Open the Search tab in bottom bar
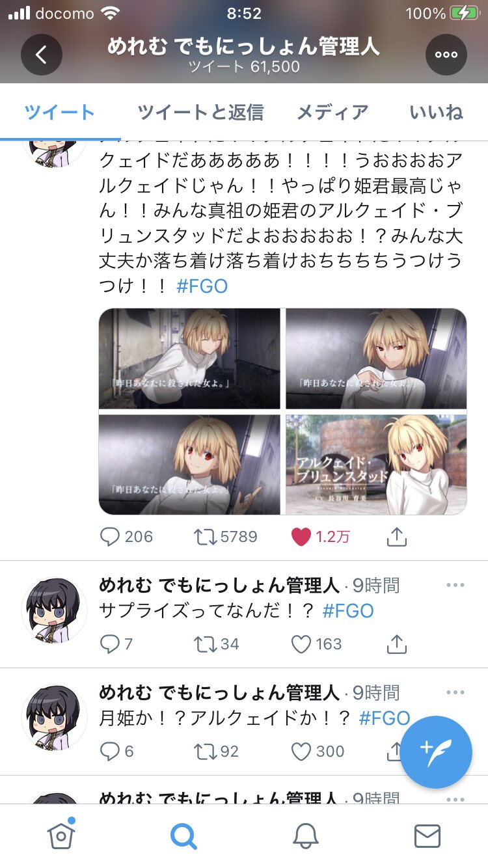The image size is (488, 868). tap(183, 835)
